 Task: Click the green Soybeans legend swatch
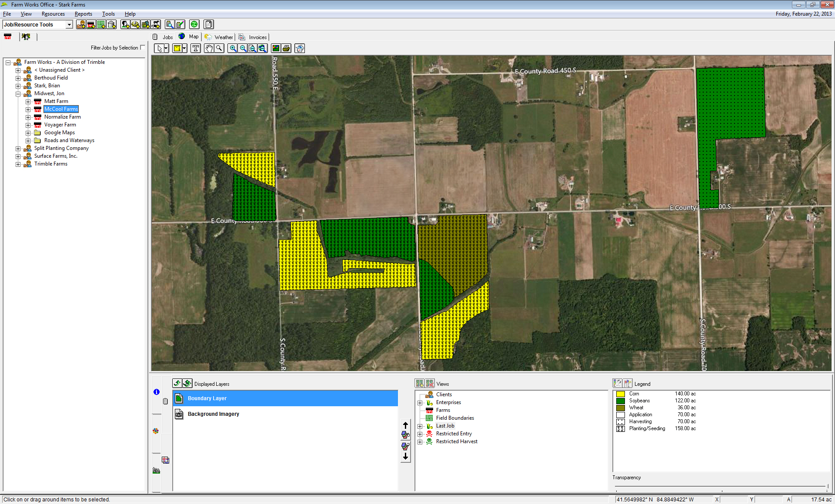[x=621, y=401]
